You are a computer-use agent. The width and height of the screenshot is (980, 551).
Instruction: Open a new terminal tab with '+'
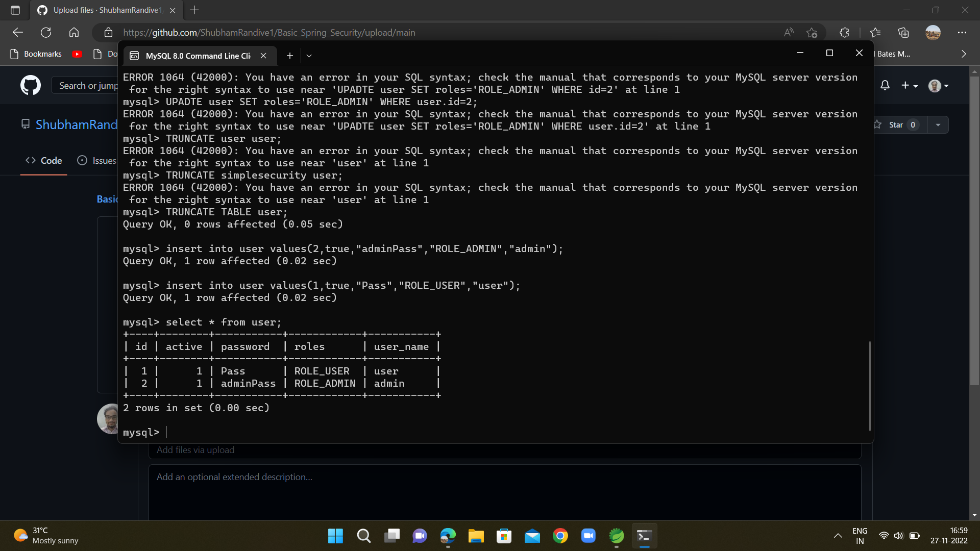click(x=289, y=56)
